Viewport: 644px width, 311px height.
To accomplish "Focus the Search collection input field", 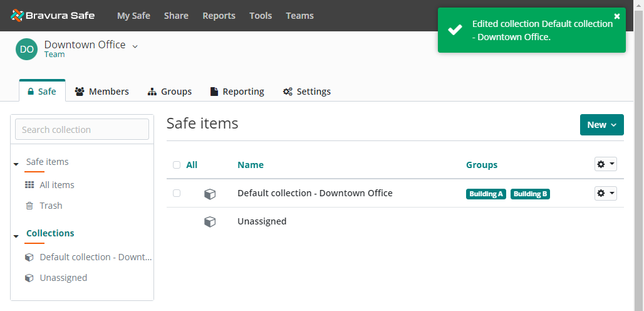I will tap(82, 129).
